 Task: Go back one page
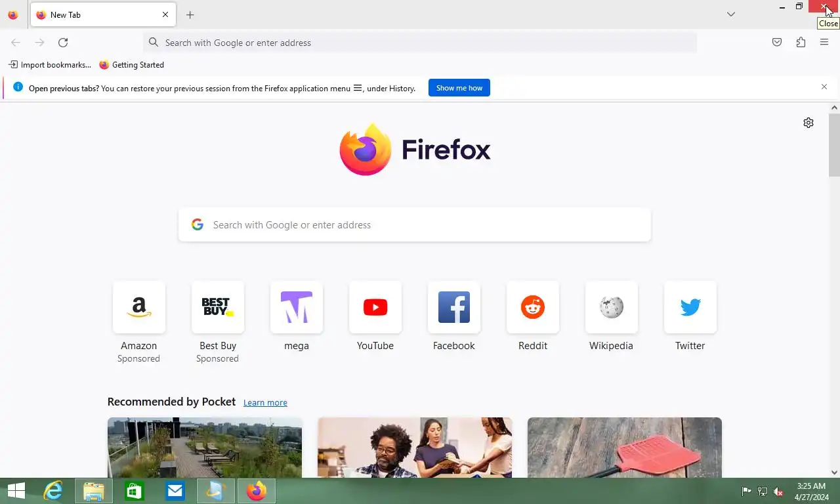tap(16, 43)
